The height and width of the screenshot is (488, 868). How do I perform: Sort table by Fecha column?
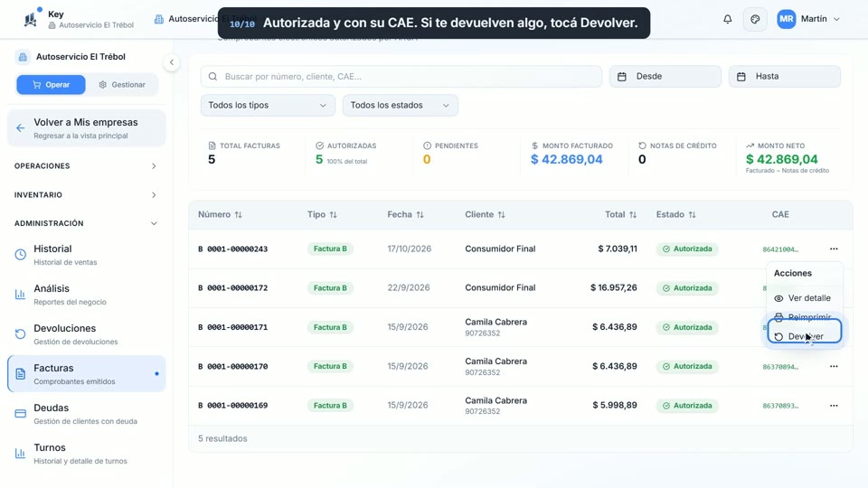tap(405, 215)
